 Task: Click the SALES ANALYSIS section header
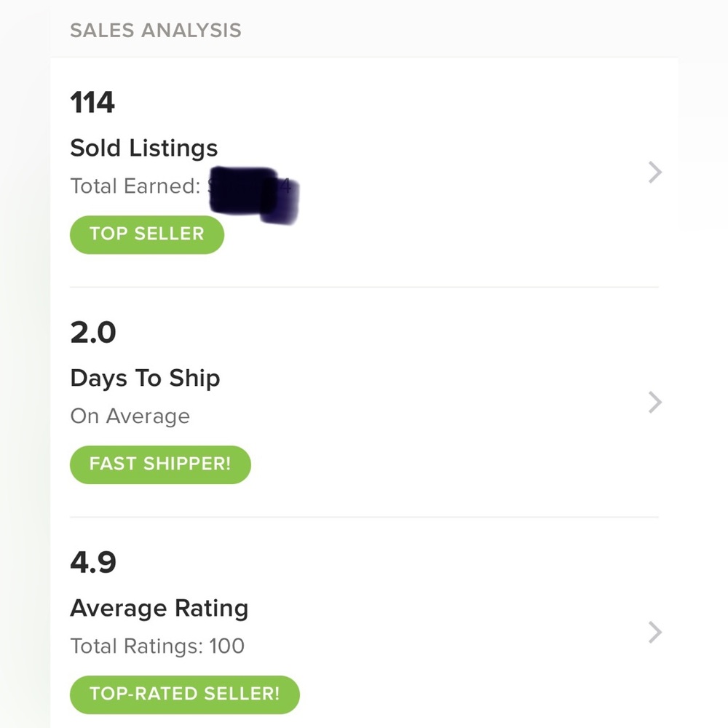(155, 31)
